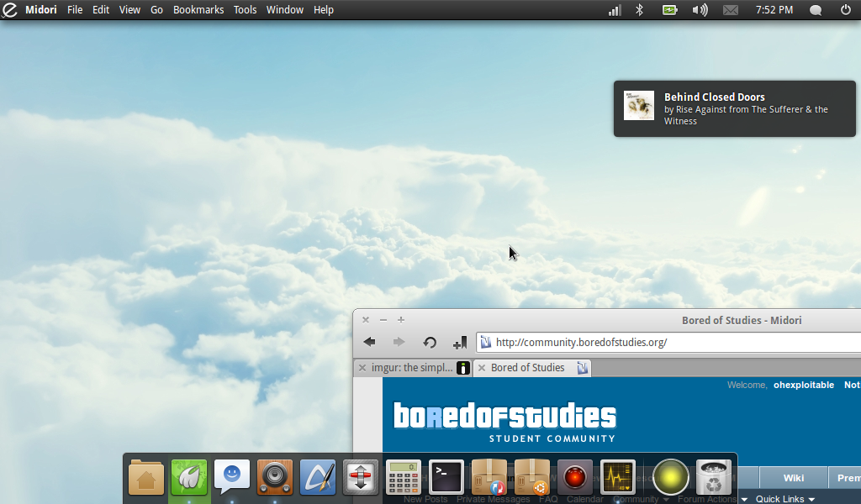
Task: Open the Bluetooth indicator in top panel
Action: click(639, 10)
